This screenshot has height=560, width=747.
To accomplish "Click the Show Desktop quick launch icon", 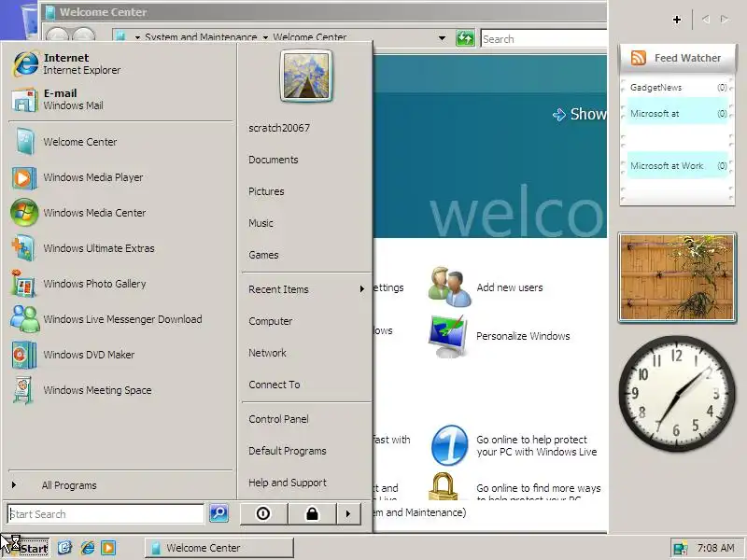I will (64, 548).
